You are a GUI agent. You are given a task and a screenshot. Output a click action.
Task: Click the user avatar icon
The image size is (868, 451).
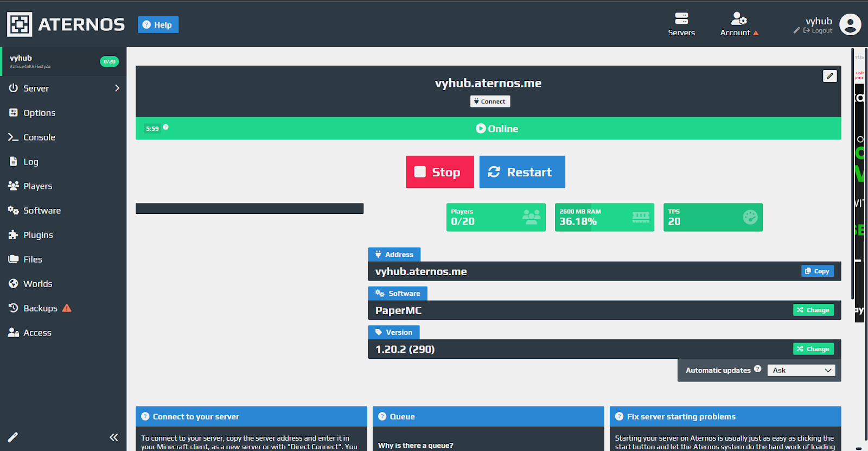tap(850, 24)
